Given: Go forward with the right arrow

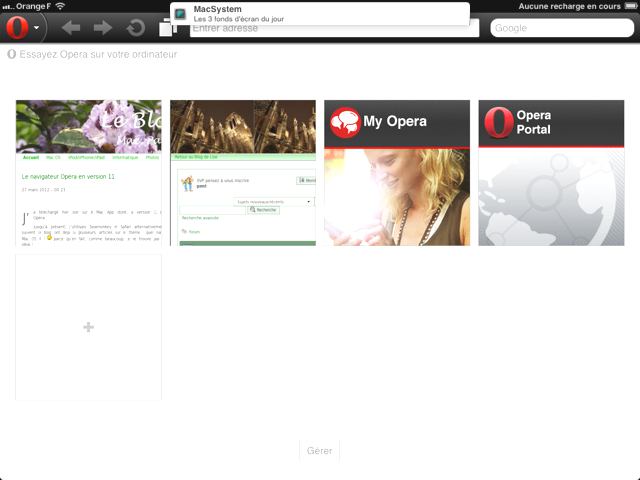Looking at the screenshot, I should (x=103, y=28).
